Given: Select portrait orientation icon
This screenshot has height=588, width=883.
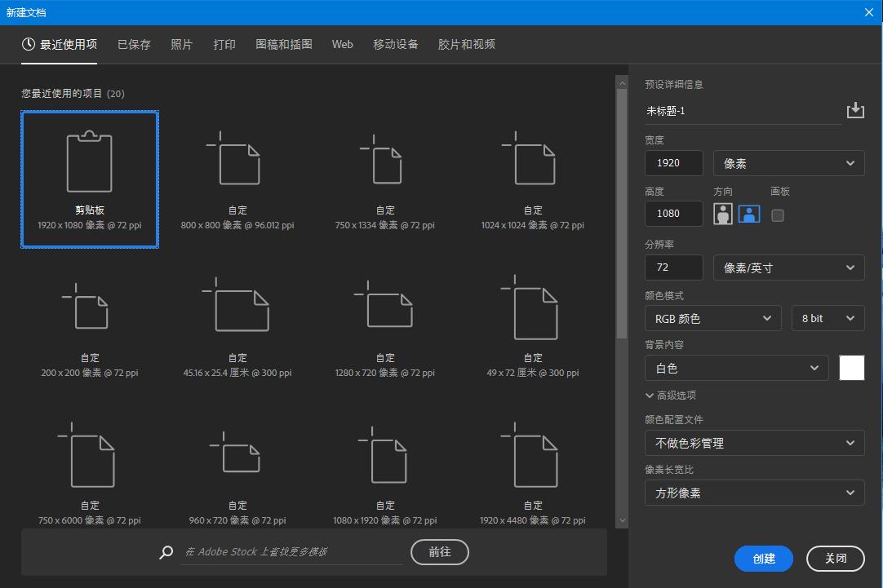Looking at the screenshot, I should (722, 214).
